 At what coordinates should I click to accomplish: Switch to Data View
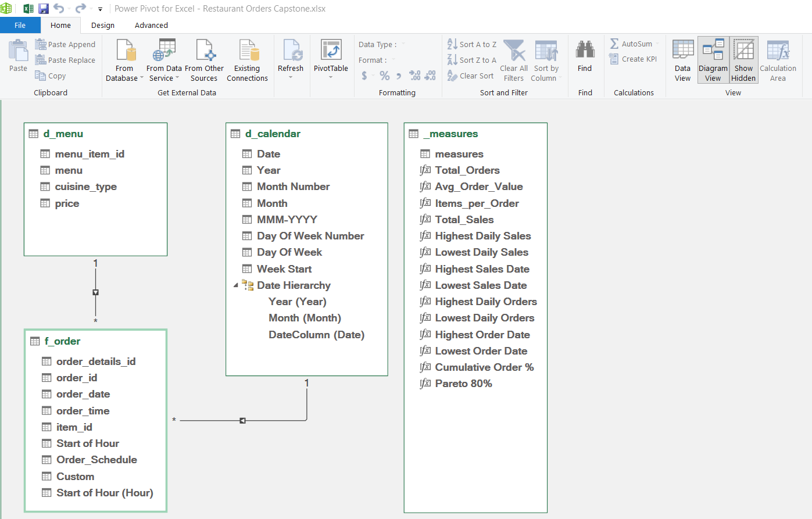tap(683, 60)
